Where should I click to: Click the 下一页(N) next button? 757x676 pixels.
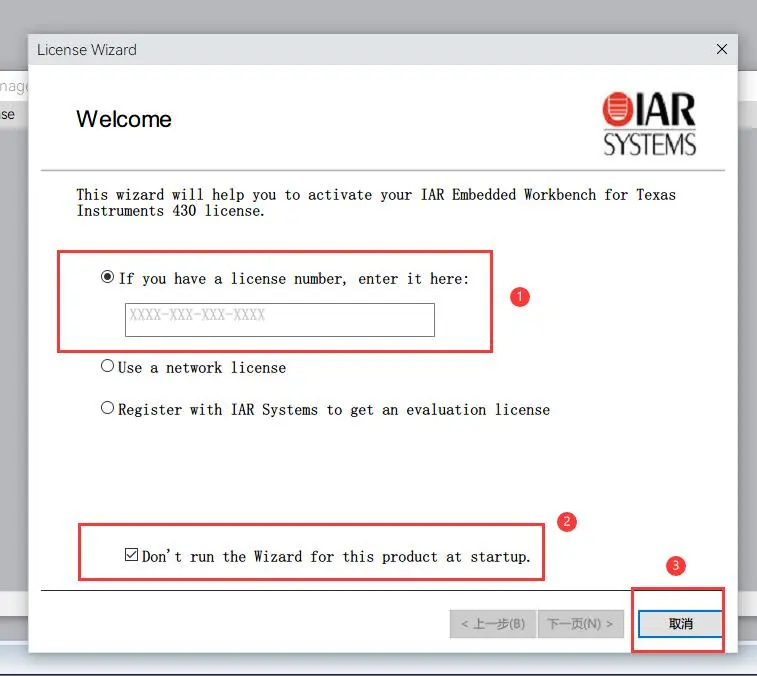(581, 624)
